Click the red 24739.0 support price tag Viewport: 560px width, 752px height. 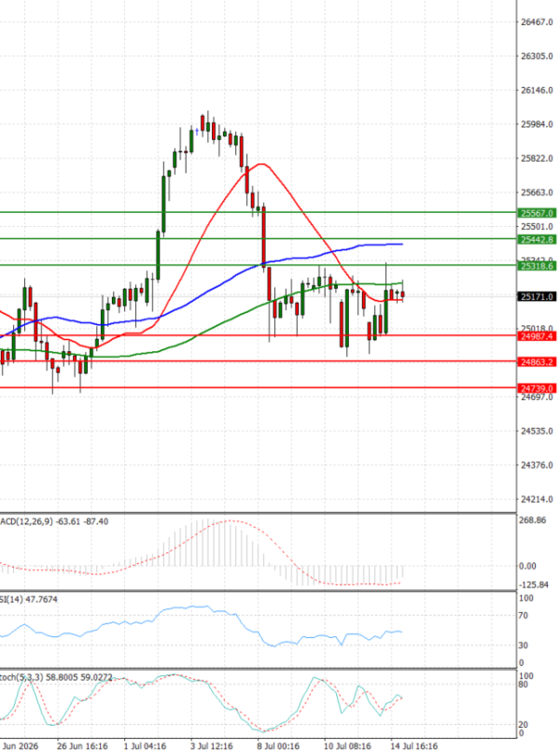click(x=537, y=388)
